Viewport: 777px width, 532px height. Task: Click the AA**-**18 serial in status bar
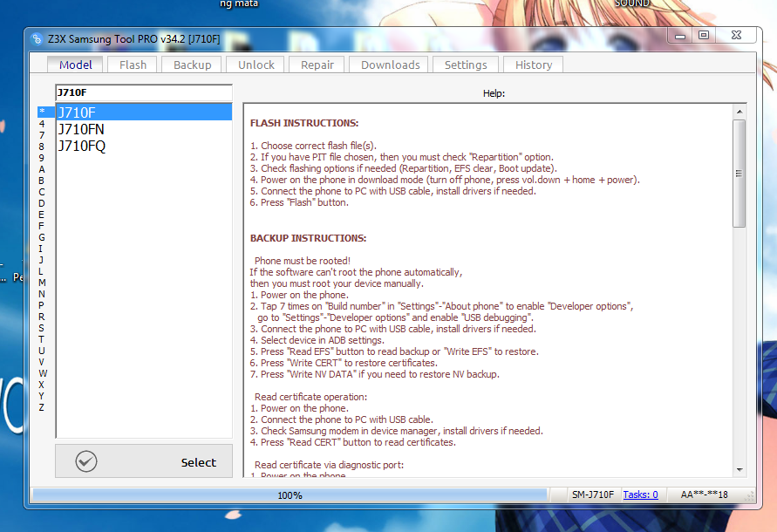click(x=704, y=494)
